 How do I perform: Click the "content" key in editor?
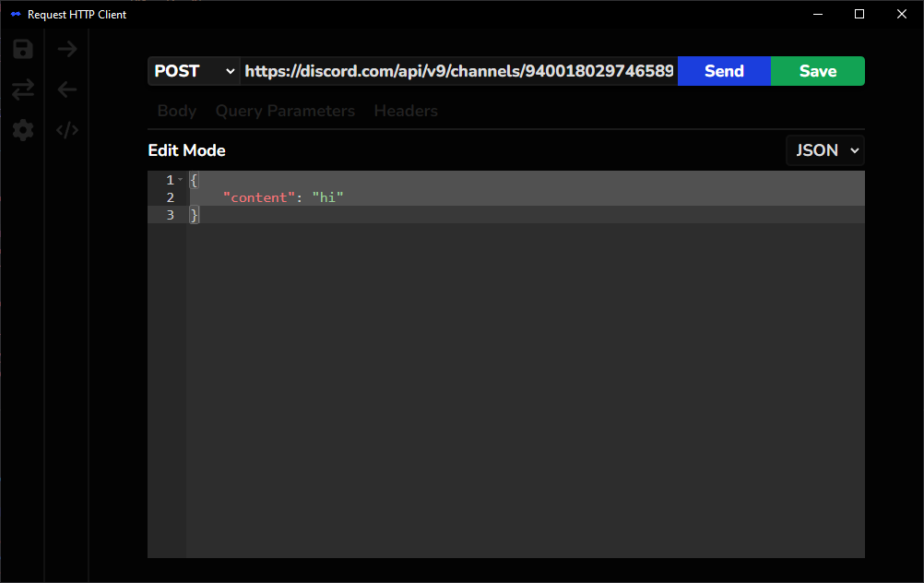(x=259, y=197)
